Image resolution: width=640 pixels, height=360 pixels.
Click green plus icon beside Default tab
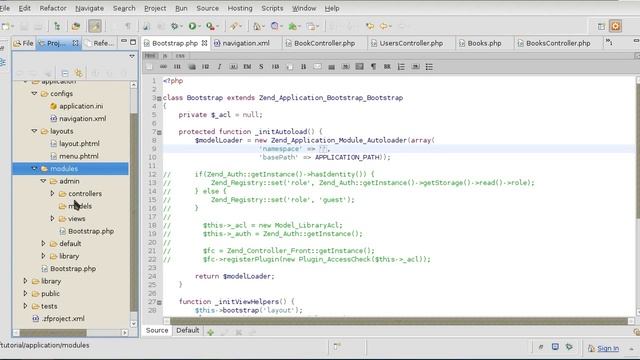tap(211, 332)
